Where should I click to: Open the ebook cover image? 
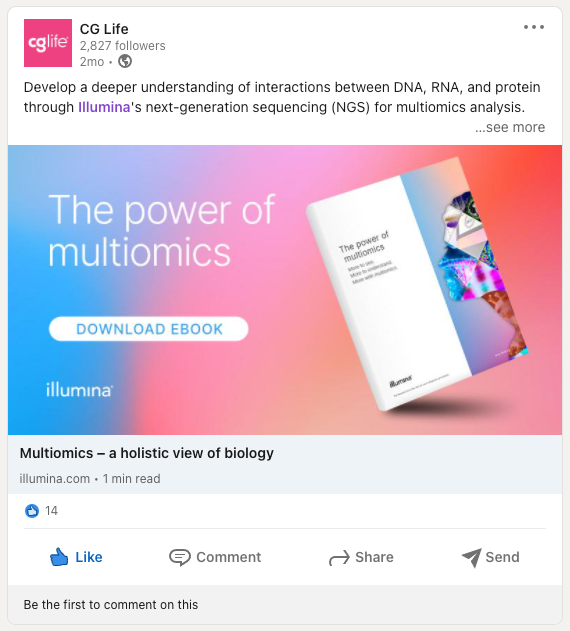pyautogui.click(x=417, y=284)
